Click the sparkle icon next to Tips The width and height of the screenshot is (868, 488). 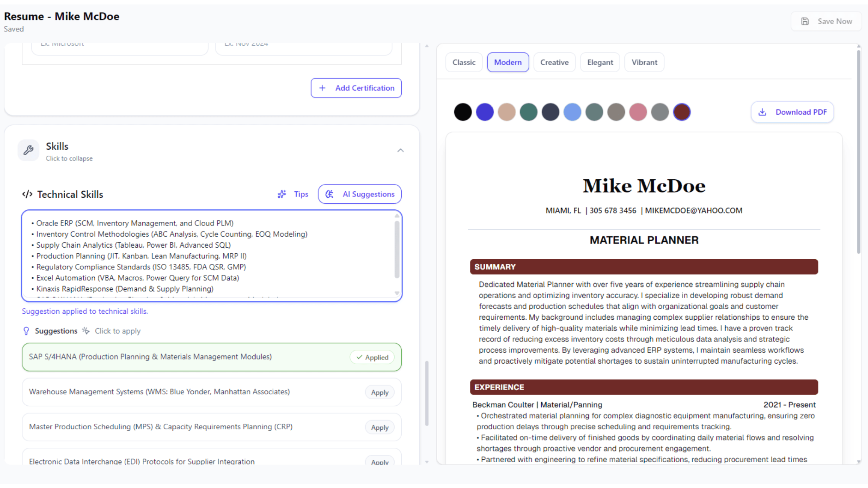[x=281, y=194]
